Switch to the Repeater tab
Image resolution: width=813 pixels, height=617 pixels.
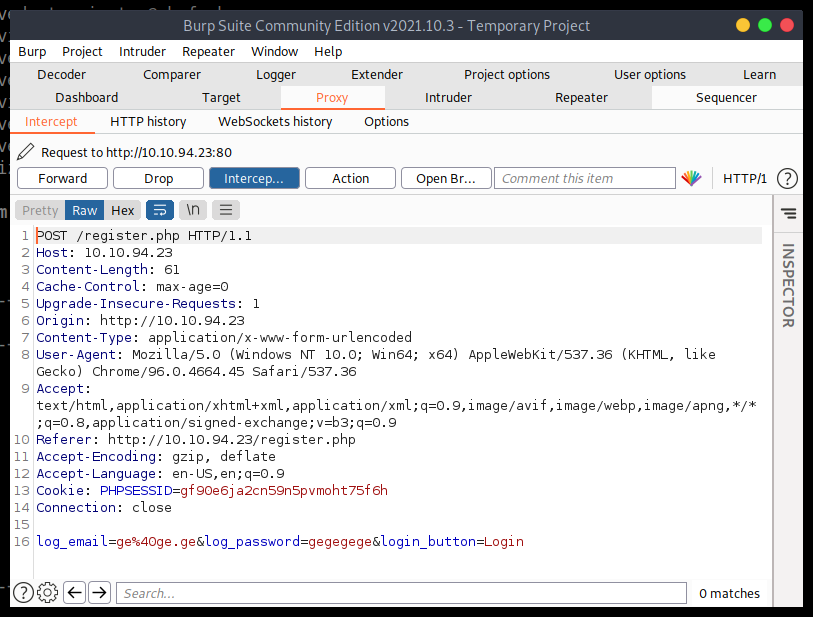(581, 98)
